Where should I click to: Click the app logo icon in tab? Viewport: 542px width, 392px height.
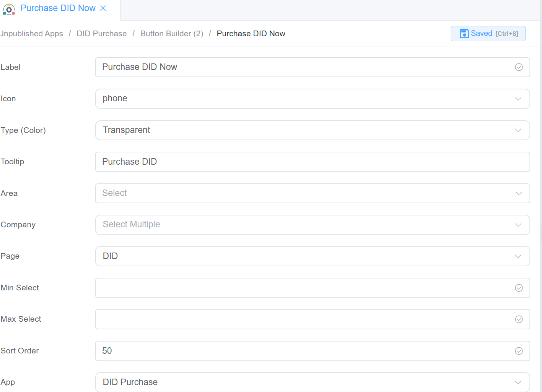9,9
